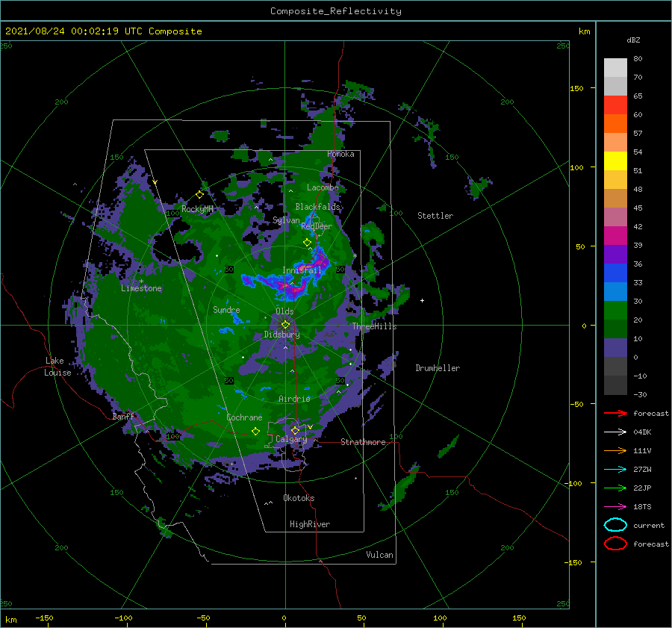This screenshot has height=628, width=672.
Task: Select the green 30 dBZ color swatch
Action: click(615, 310)
